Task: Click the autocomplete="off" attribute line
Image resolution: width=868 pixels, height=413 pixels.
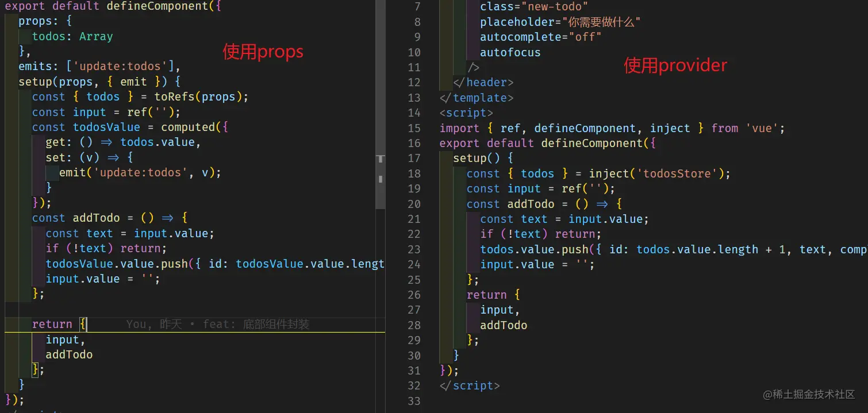Action: pos(541,37)
